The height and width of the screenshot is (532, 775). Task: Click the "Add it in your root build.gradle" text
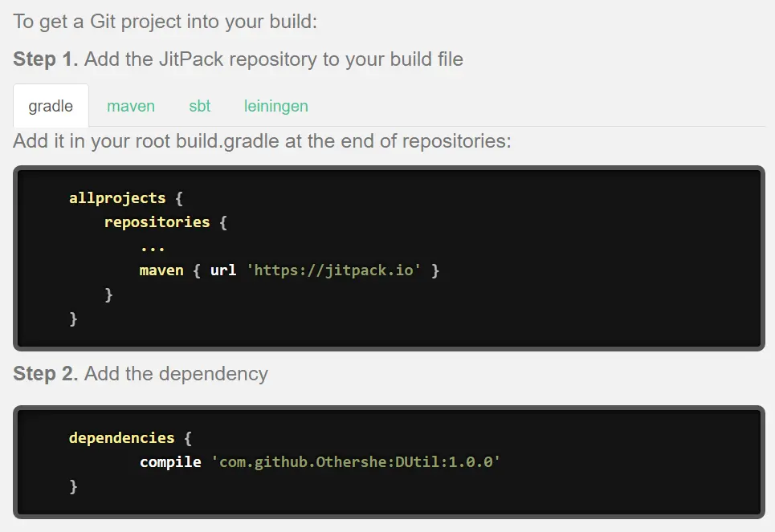(x=262, y=141)
